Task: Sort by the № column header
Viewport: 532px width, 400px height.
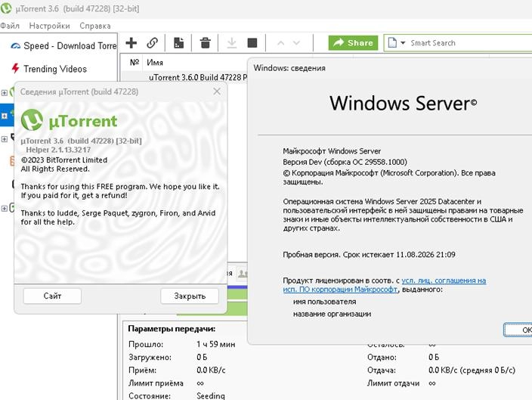Action: coord(135,62)
